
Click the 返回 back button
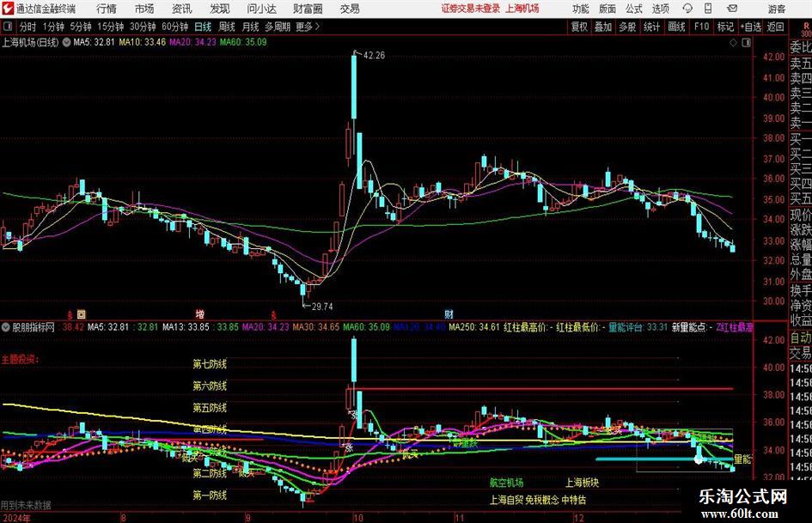775,27
